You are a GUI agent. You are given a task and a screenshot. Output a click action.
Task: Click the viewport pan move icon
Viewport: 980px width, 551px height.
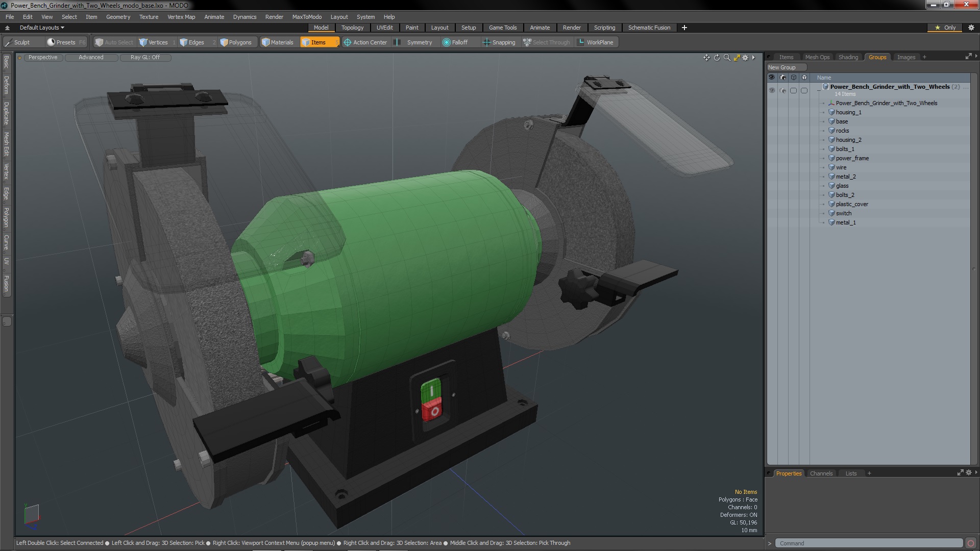pos(706,58)
